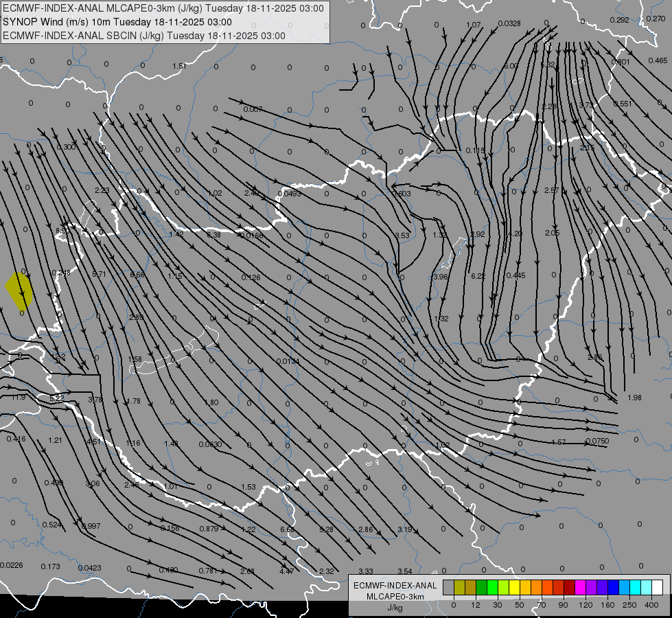Select the dark green legend color box

[481, 587]
